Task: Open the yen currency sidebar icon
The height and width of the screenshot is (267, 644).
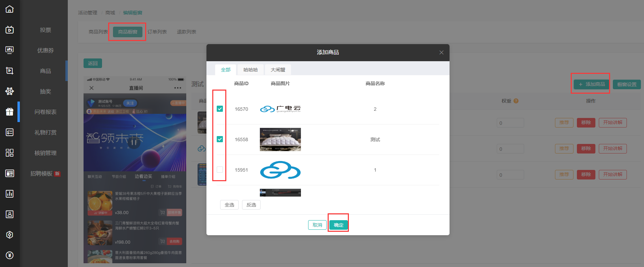Action: [x=10, y=255]
